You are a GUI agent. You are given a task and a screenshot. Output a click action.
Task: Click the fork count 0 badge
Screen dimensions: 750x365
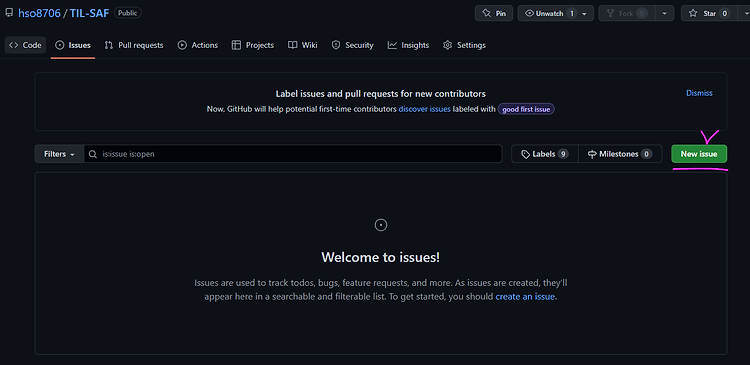642,13
